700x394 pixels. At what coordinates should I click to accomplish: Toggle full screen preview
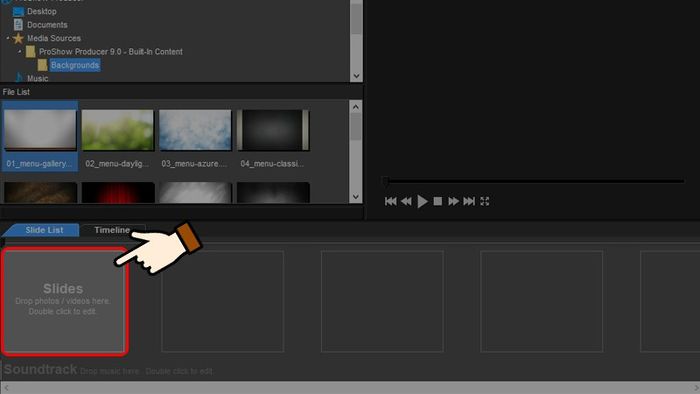[485, 201]
